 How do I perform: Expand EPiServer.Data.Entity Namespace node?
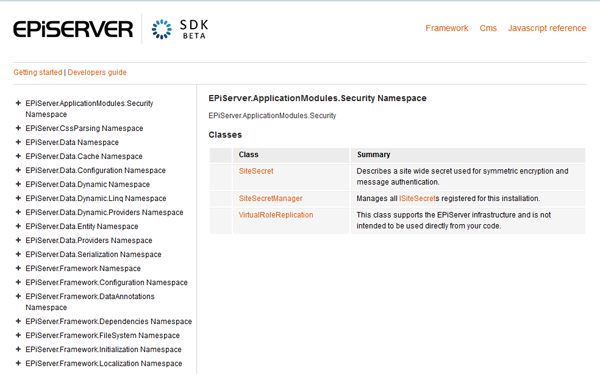pos(18,226)
